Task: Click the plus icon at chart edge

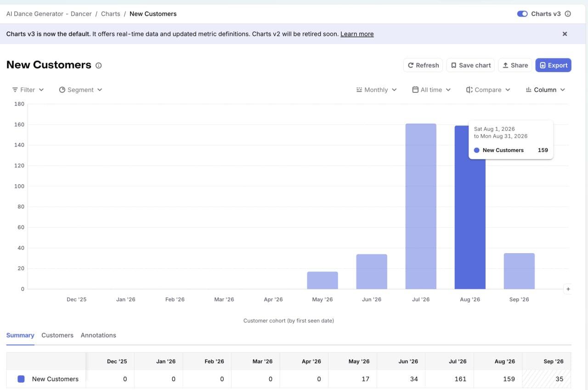Action: pos(568,289)
